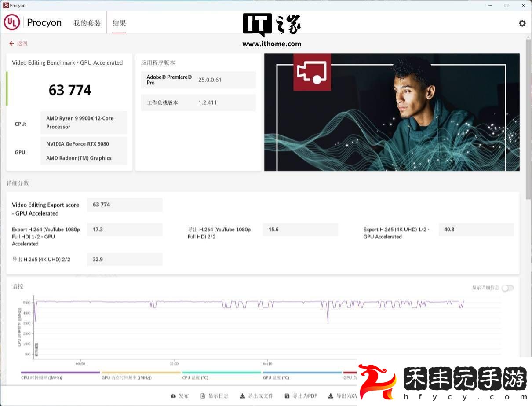Screen dimensions: 532x406
Task: Click the benchmark hero banner image
Action: click(392, 112)
